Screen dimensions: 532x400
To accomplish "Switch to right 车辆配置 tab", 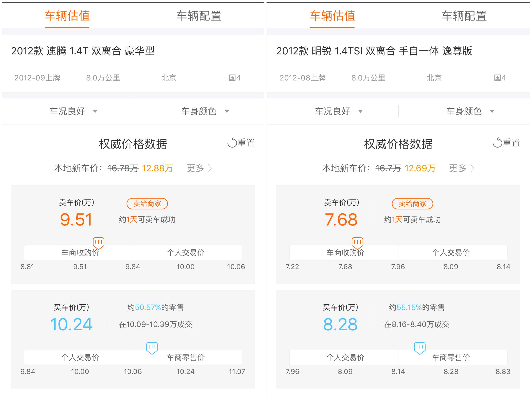I will click(464, 16).
